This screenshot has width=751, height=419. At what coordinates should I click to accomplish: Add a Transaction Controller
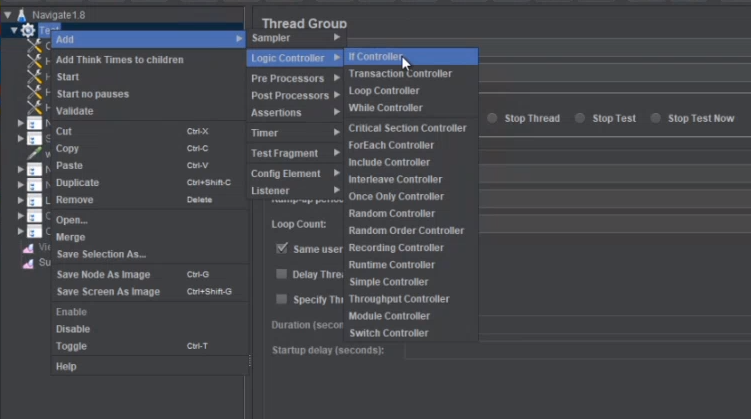pyautogui.click(x=400, y=74)
